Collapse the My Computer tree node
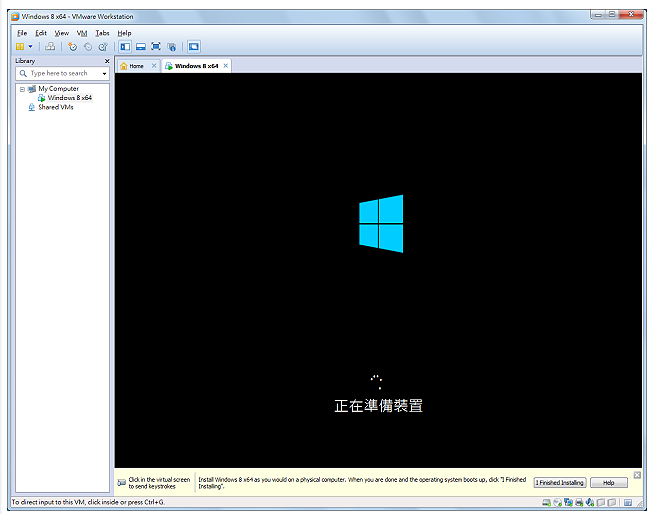Viewport: 652px width, 514px height. click(x=22, y=89)
